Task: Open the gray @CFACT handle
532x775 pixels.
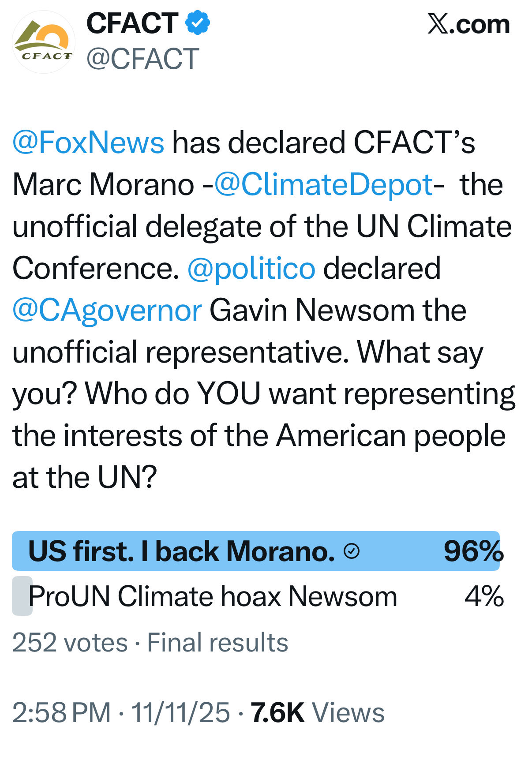Action: pos(143,59)
